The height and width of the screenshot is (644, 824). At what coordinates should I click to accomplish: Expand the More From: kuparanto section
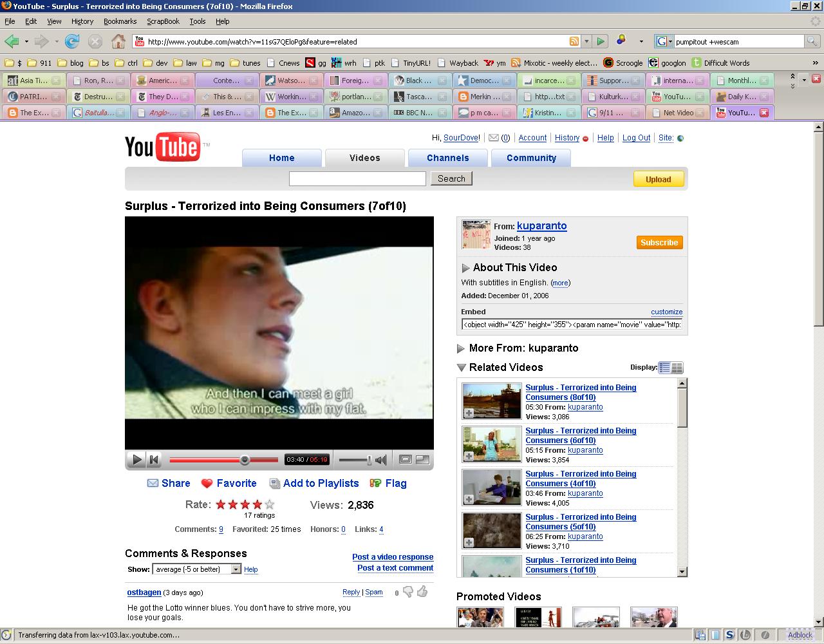[461, 348]
